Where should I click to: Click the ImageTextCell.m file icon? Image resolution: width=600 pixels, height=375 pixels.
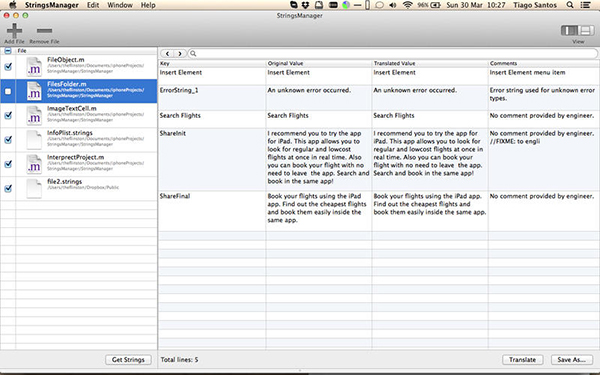pyautogui.click(x=34, y=115)
